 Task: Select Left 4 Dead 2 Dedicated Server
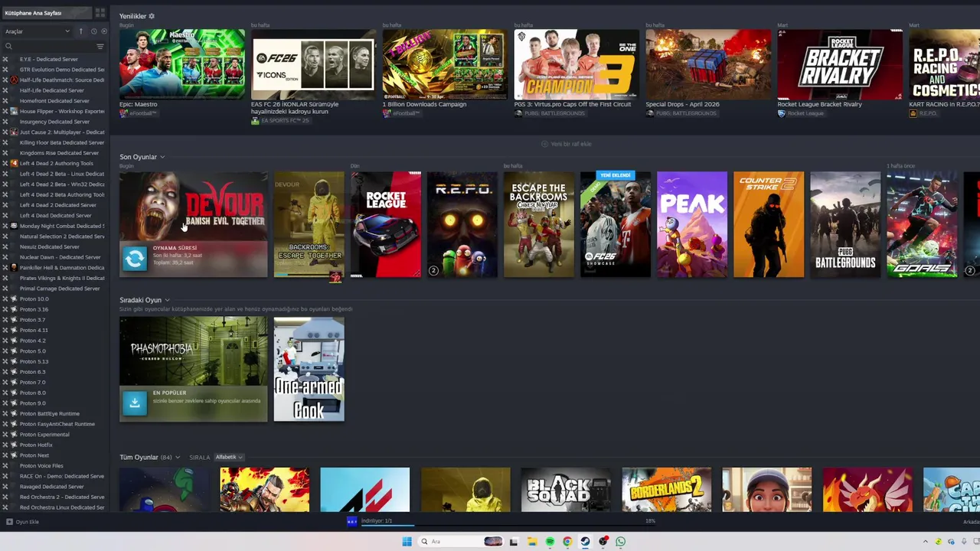point(57,205)
